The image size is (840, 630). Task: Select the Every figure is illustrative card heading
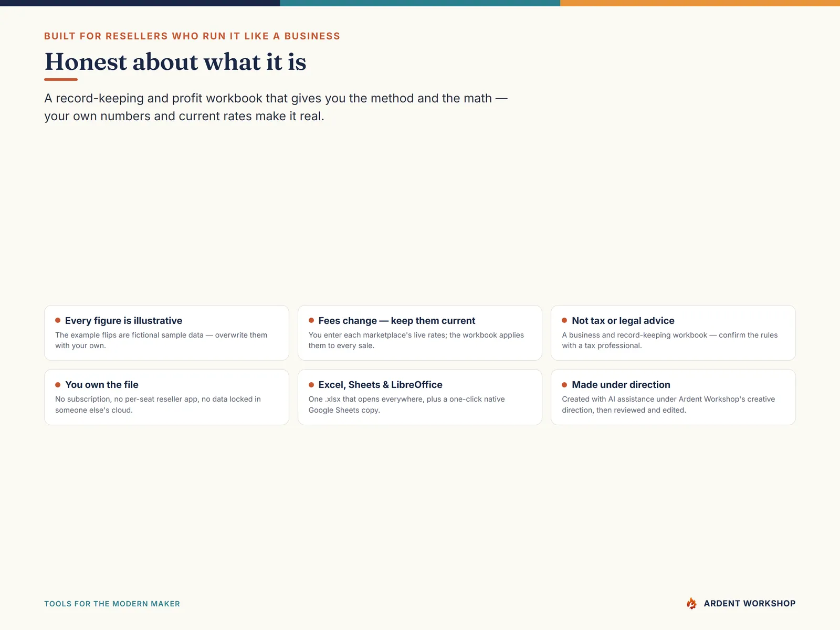tap(123, 321)
